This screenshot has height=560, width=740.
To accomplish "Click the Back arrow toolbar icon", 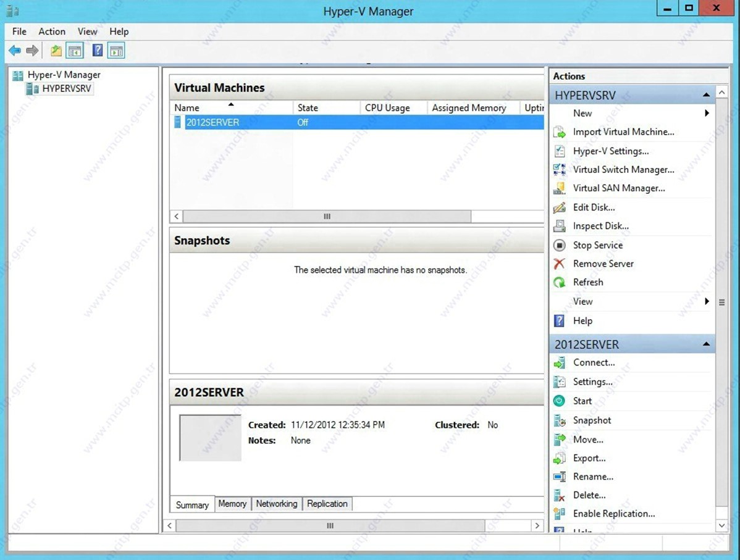I will pyautogui.click(x=15, y=51).
